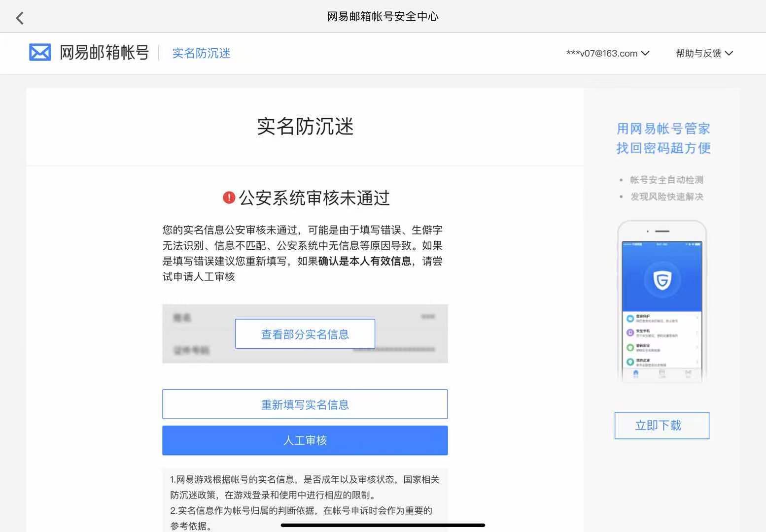766x532 pixels.
Task: Click note 2 about 帐号归属 judgment
Action: pos(301,518)
